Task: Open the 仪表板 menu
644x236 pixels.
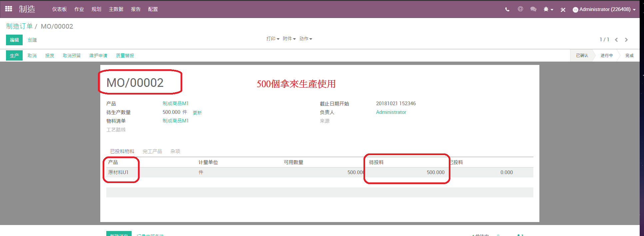Action: [x=59, y=9]
